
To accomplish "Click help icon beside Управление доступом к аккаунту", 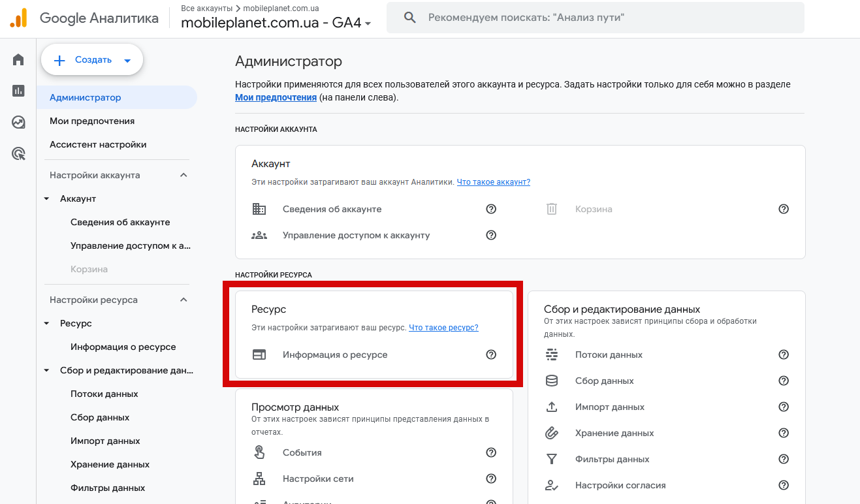I will [491, 235].
